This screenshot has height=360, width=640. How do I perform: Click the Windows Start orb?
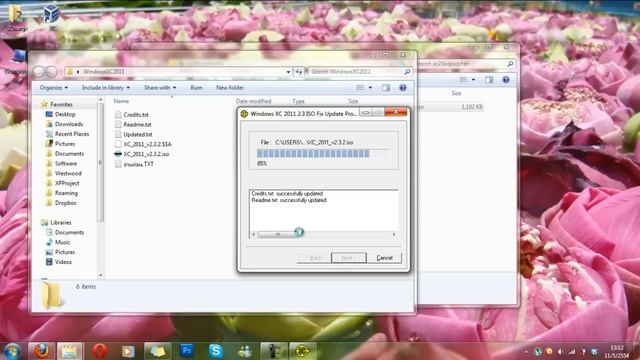(12, 351)
